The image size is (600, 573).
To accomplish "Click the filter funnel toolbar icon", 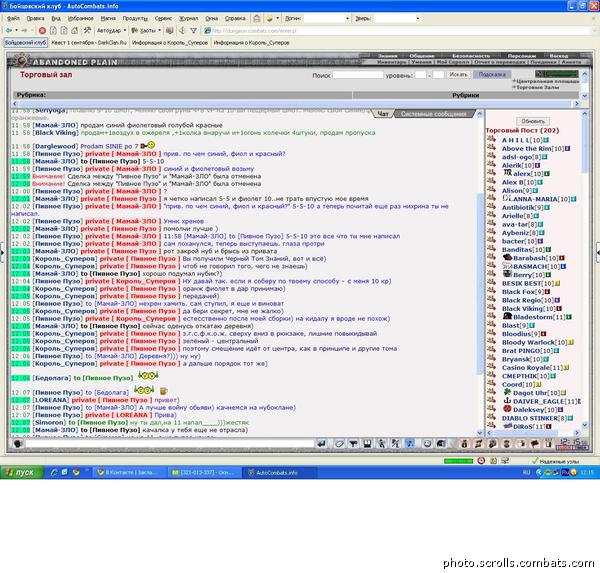I will point(194,30).
